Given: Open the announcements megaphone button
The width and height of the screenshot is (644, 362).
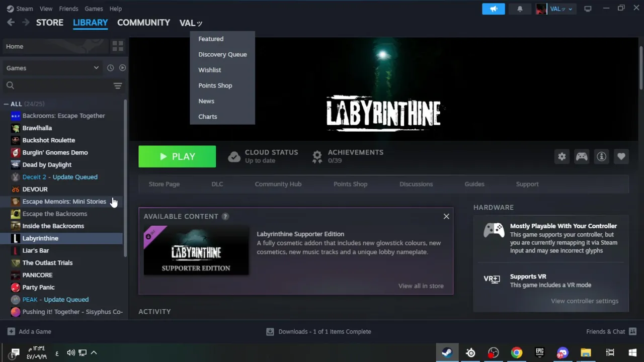Looking at the screenshot, I should pyautogui.click(x=493, y=9).
